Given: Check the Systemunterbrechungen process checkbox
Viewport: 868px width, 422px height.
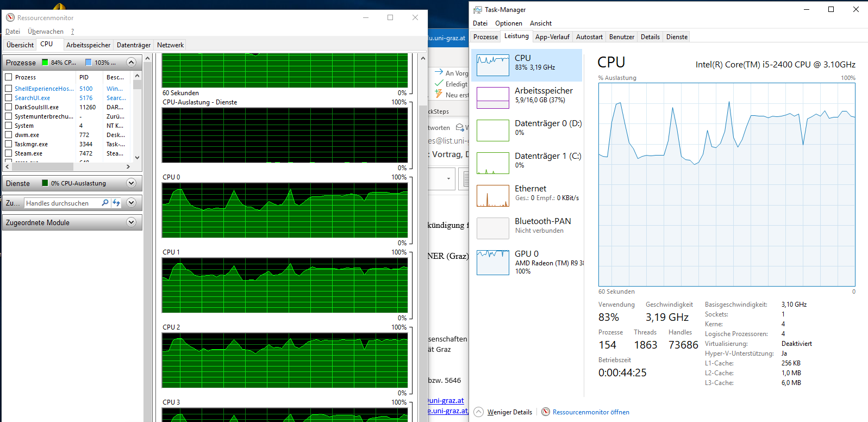Looking at the screenshot, I should click(8, 116).
